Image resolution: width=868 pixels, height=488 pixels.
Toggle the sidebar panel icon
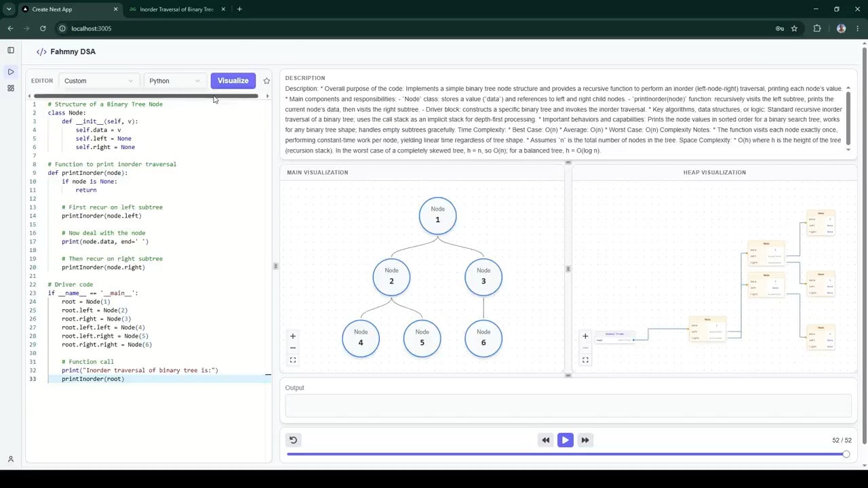10,50
